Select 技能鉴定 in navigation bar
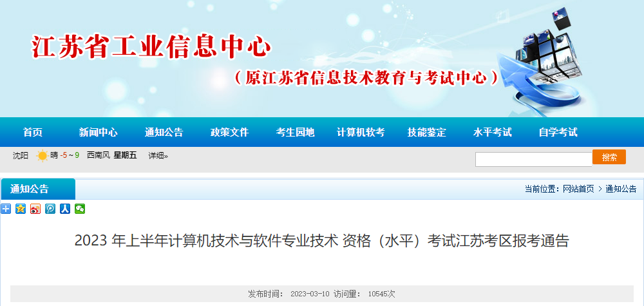This screenshot has height=306, width=644. (427, 132)
